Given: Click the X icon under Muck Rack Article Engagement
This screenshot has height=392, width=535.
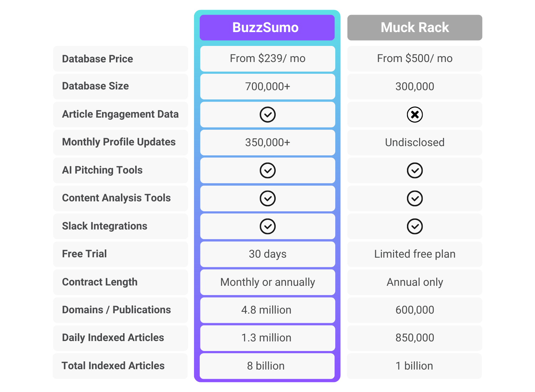Looking at the screenshot, I should click(414, 114).
